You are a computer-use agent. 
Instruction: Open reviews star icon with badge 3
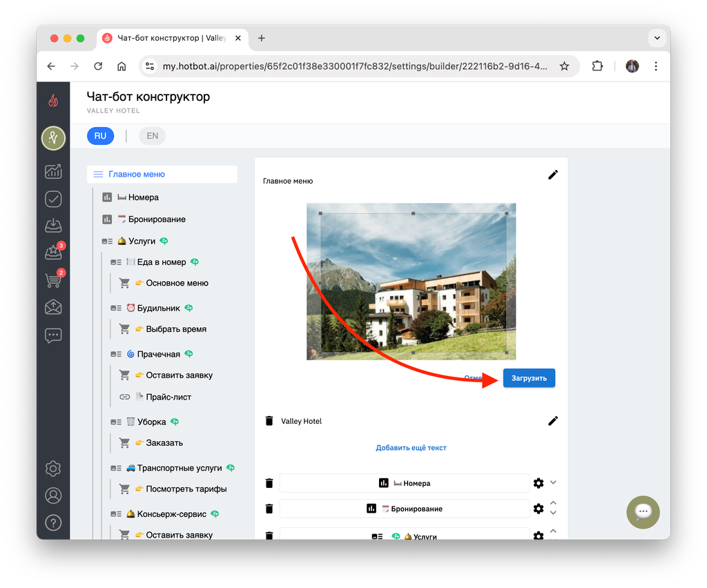coord(53,253)
